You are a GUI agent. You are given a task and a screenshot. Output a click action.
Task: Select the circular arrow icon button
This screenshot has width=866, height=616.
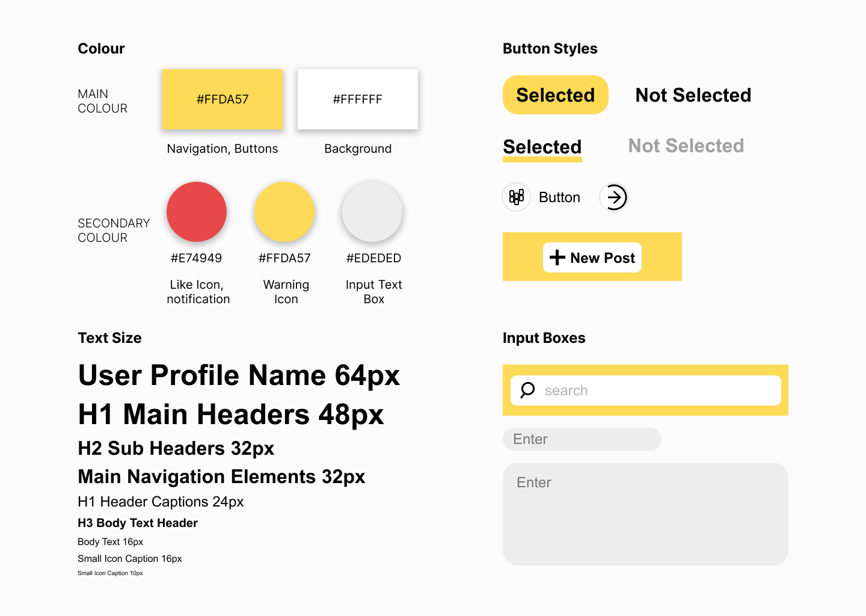pos(614,197)
